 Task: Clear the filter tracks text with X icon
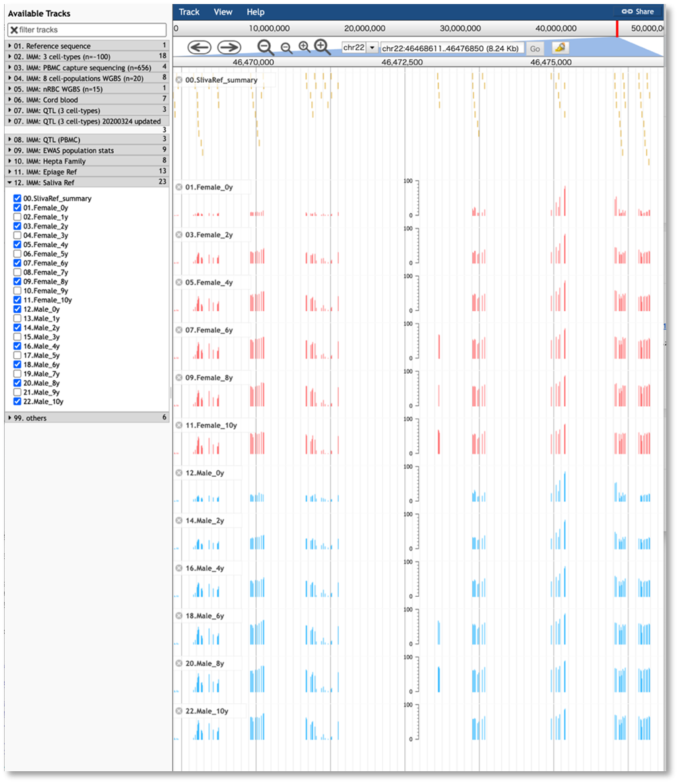click(x=14, y=30)
